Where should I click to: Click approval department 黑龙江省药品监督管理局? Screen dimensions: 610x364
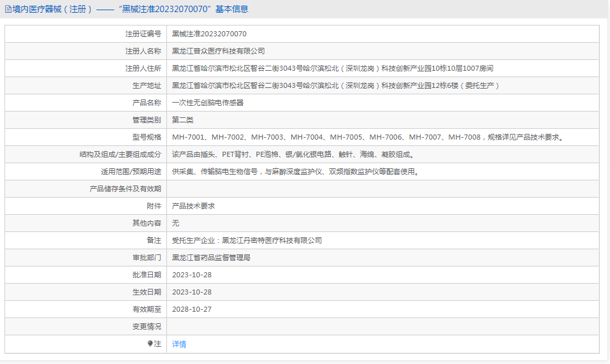[x=211, y=258]
